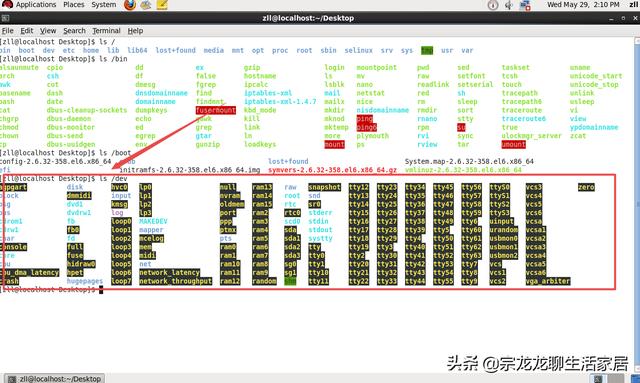The height and width of the screenshot is (383, 640).
Task: Click the 'hidraw0' device entry
Action: [x=81, y=264]
